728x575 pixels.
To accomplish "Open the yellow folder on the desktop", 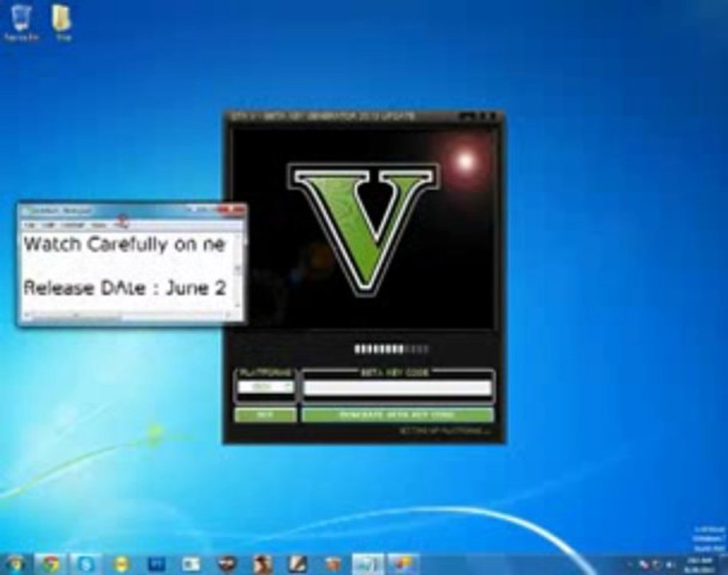I will (x=62, y=22).
